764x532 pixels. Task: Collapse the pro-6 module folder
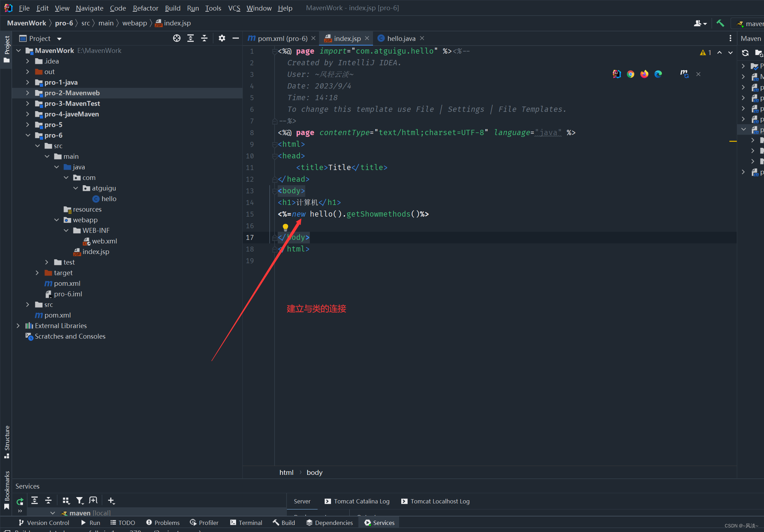[28, 135]
